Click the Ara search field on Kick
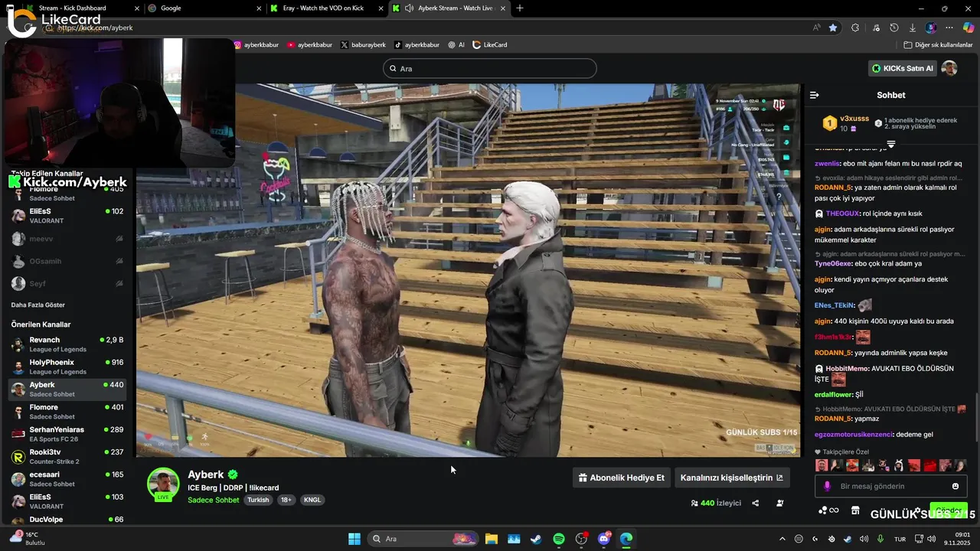Image resolution: width=980 pixels, height=551 pixels. tap(490, 68)
